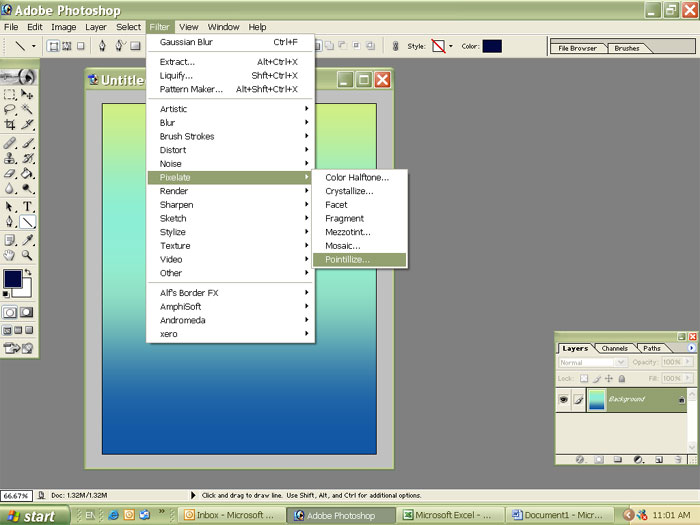Open the File Browser tab
Image resolution: width=700 pixels, height=525 pixels.
(577, 48)
